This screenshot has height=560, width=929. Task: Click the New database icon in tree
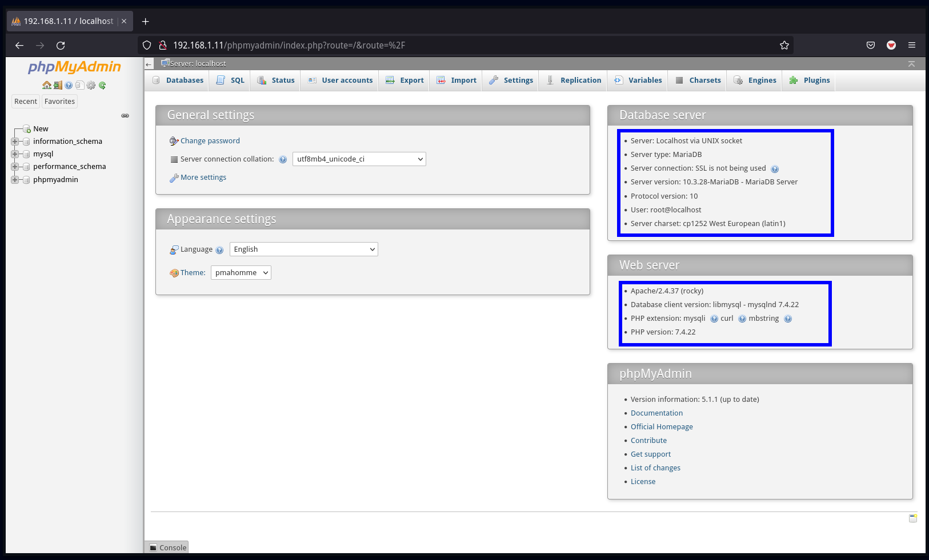click(x=26, y=129)
